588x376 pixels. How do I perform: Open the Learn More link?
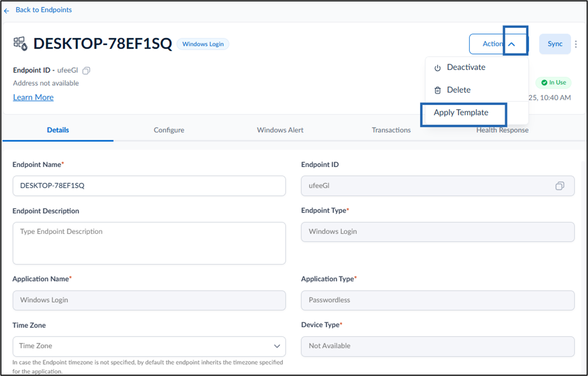click(33, 97)
